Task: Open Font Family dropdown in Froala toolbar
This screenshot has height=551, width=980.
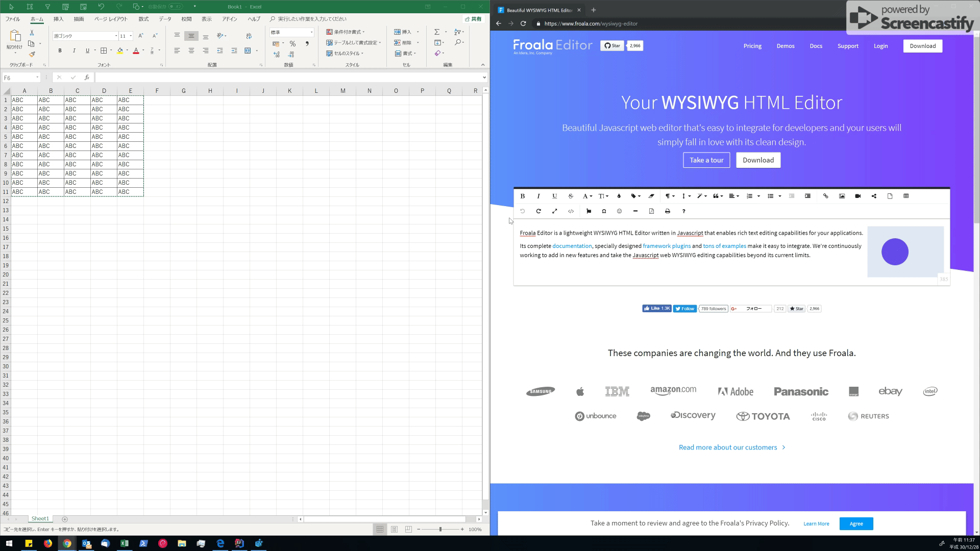Action: point(587,196)
